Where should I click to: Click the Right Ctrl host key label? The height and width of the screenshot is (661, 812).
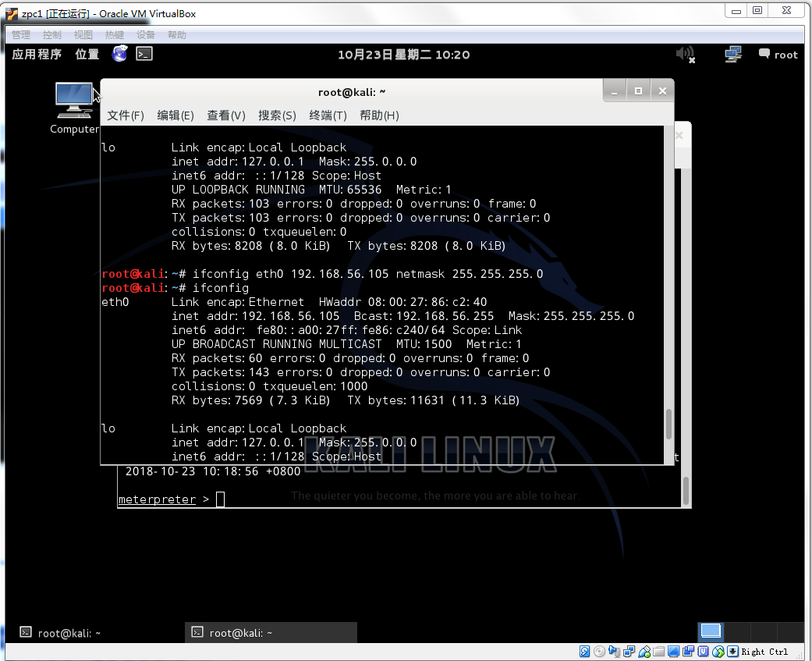[x=764, y=652]
